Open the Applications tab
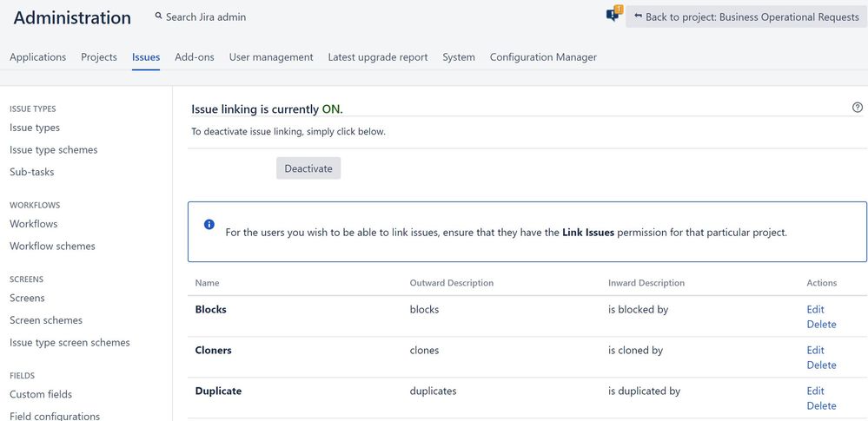868x421 pixels. pos(37,57)
